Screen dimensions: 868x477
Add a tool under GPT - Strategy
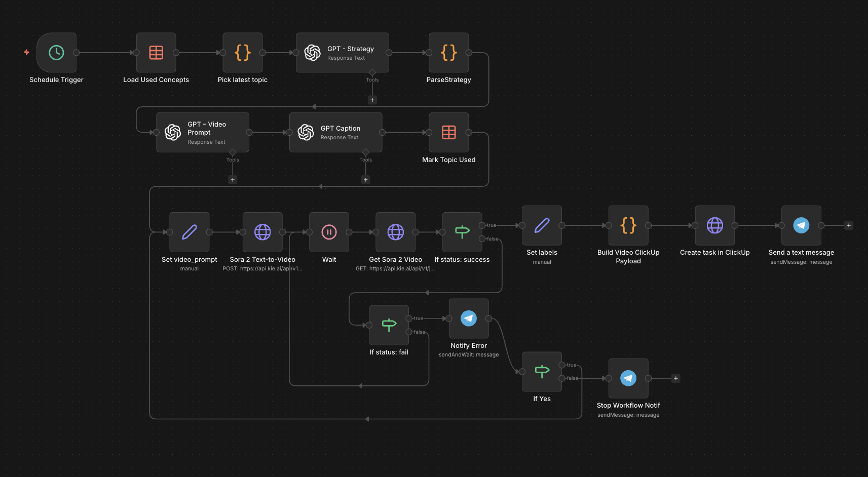(372, 100)
